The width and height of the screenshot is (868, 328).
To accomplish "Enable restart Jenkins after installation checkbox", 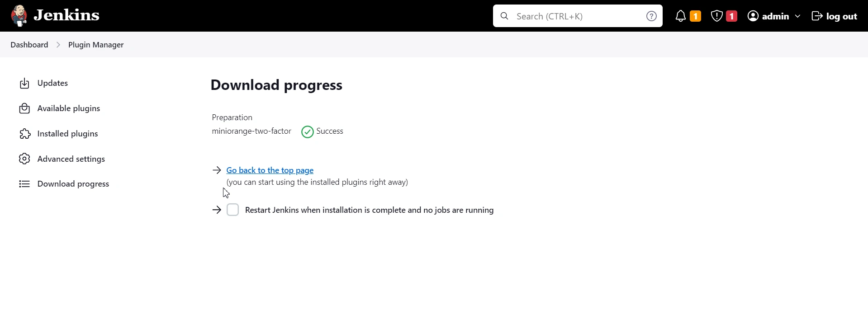I will coord(232,210).
